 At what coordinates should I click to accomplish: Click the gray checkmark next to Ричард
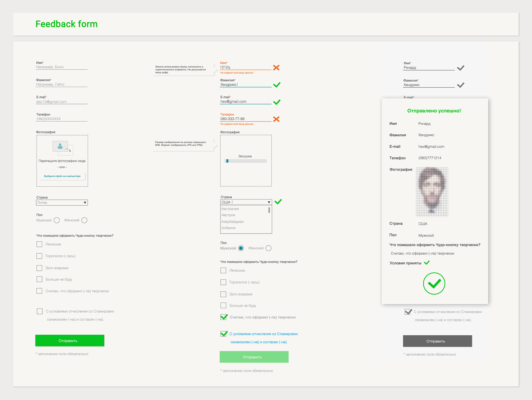tap(461, 68)
